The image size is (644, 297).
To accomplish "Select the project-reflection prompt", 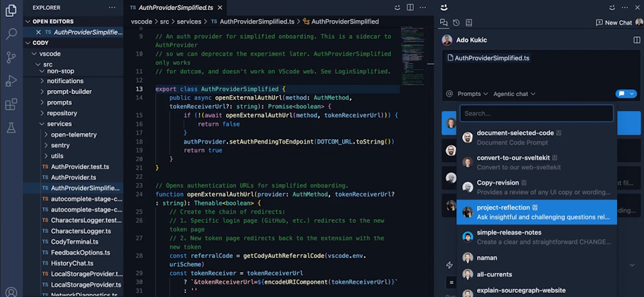I will pos(537,212).
